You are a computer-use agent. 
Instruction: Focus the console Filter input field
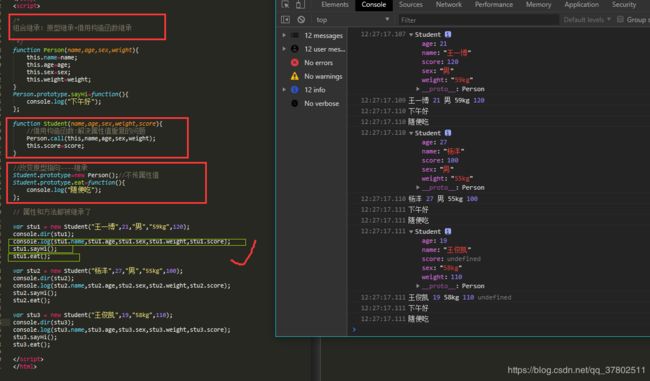pos(478,20)
